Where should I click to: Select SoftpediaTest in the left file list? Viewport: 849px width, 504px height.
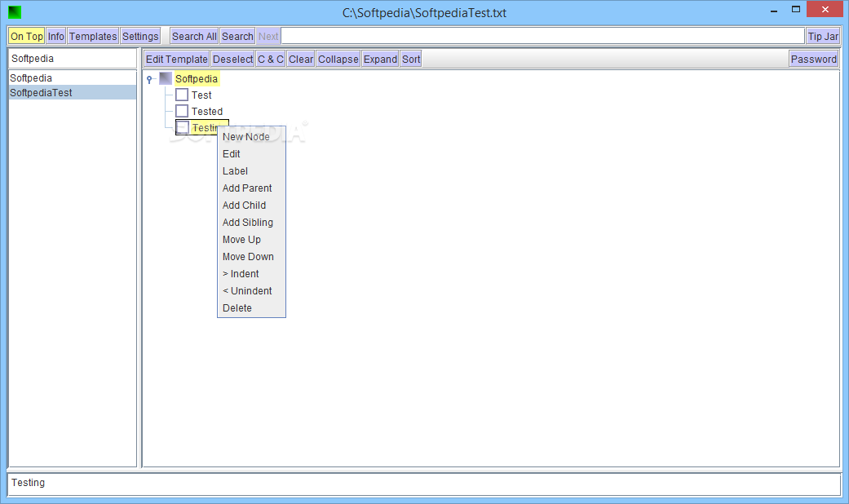click(x=73, y=93)
